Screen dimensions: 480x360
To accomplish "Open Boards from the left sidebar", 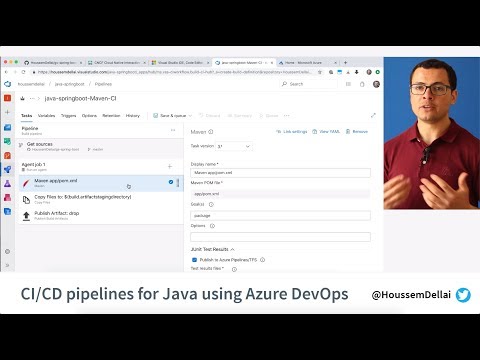I will [7, 127].
